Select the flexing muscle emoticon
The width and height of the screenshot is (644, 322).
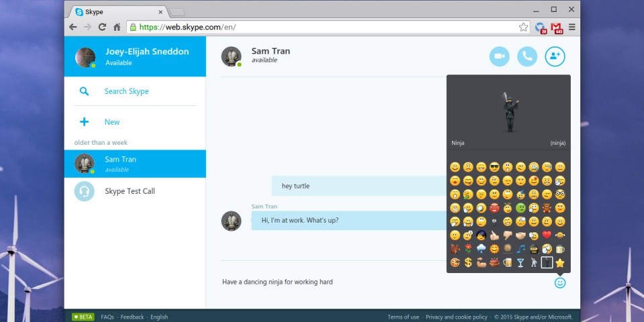(481, 262)
